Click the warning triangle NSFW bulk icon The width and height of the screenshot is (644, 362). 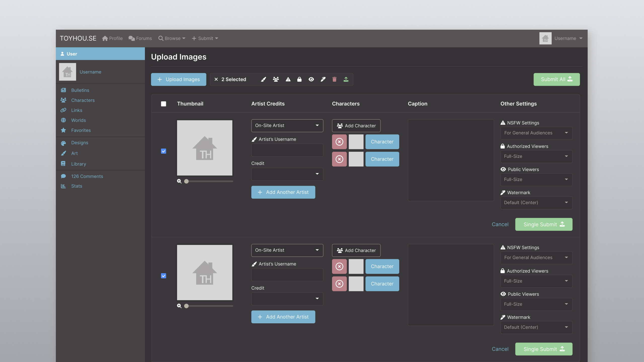pyautogui.click(x=288, y=79)
